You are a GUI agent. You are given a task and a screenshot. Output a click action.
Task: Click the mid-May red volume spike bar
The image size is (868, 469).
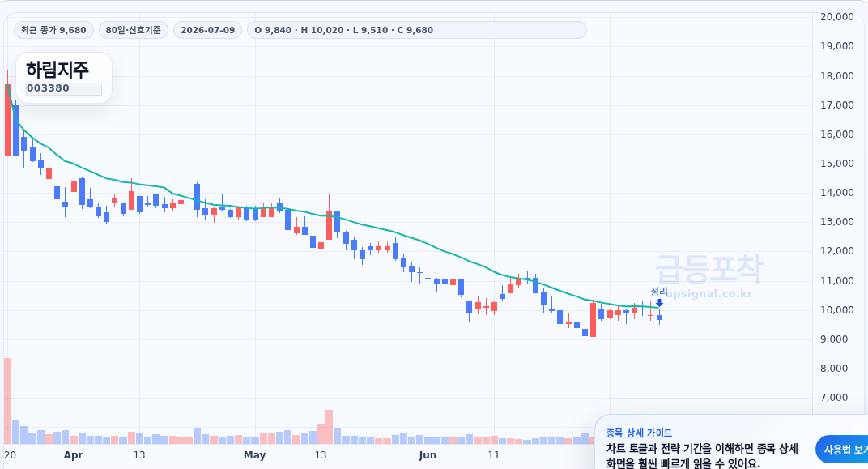[329, 427]
